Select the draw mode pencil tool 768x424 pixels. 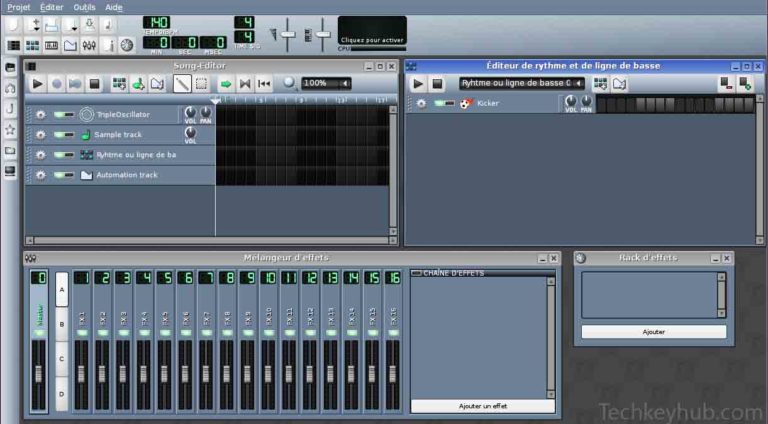click(182, 84)
